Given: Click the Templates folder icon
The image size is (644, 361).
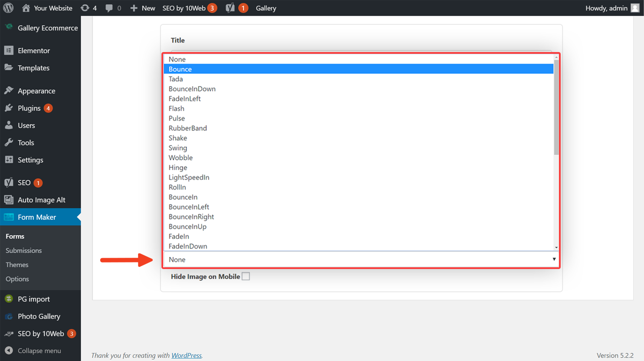Looking at the screenshot, I should (x=9, y=67).
